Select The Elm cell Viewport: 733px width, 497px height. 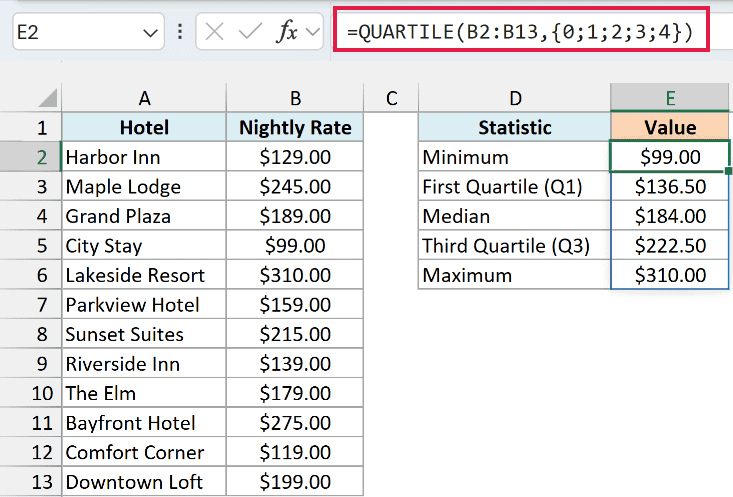pyautogui.click(x=144, y=393)
